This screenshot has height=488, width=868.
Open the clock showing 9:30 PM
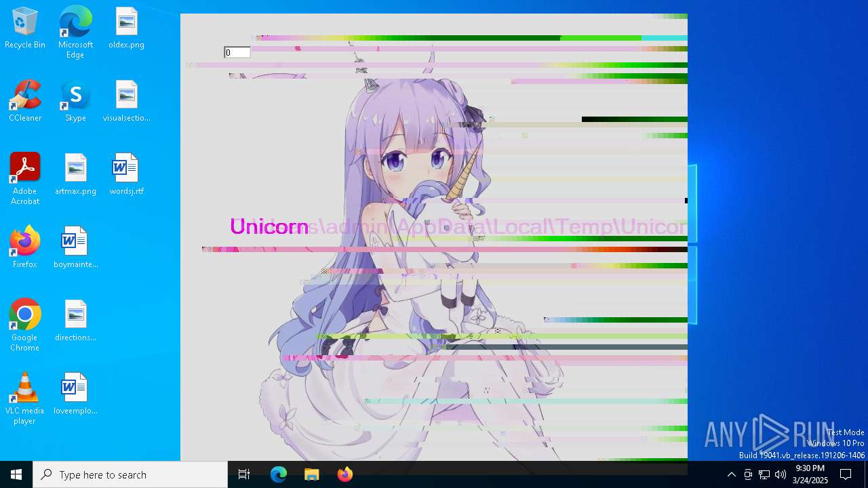[x=810, y=474]
